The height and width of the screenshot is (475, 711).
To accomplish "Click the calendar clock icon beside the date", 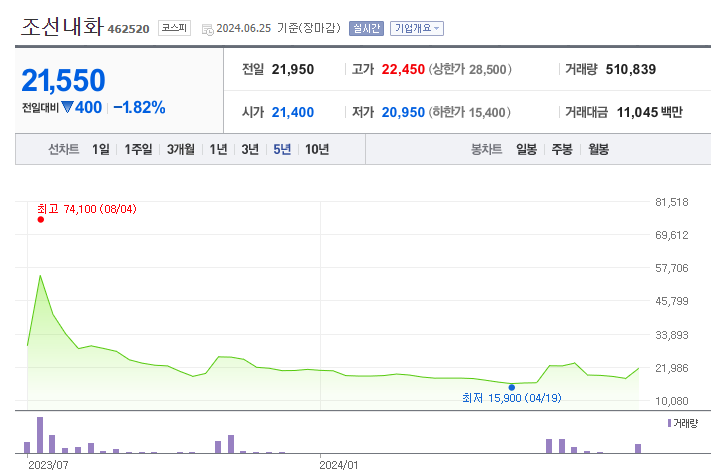I will click(x=207, y=30).
